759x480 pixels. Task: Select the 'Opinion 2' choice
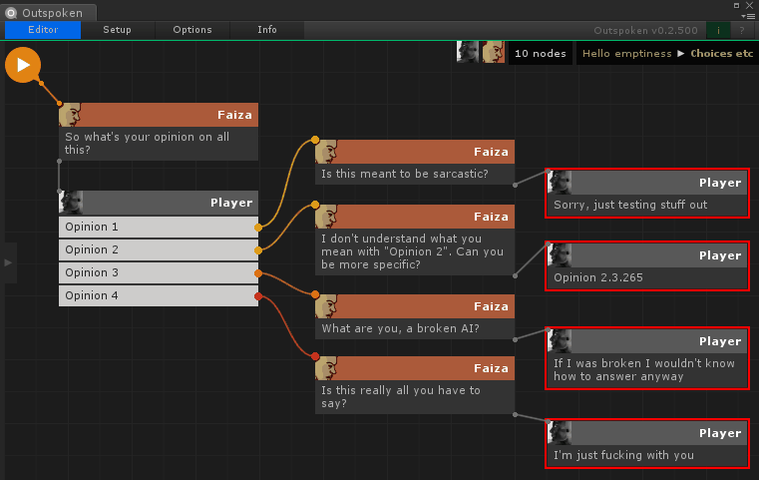[x=158, y=250]
